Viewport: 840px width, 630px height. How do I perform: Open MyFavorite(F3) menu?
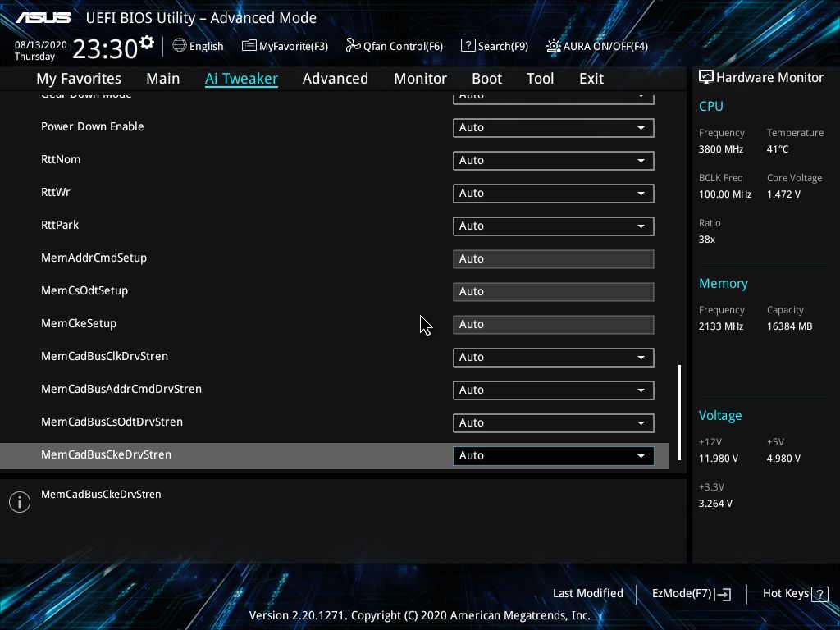[285, 46]
